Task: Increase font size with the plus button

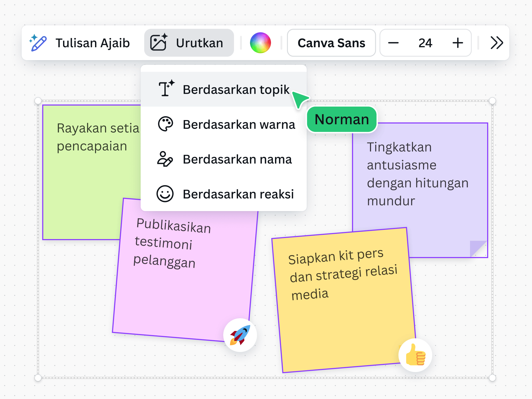Action: click(x=458, y=42)
